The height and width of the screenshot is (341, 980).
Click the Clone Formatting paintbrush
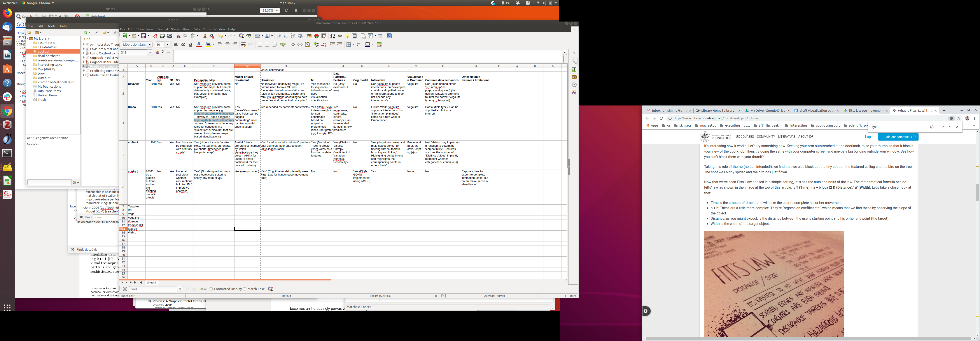tap(204, 36)
